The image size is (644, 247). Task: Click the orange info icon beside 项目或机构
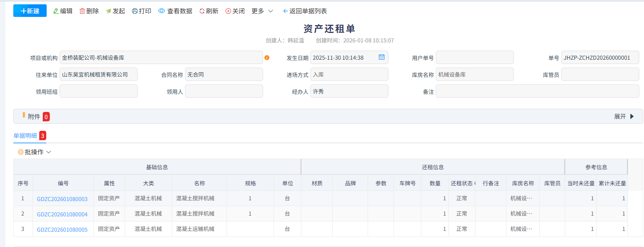point(267,58)
